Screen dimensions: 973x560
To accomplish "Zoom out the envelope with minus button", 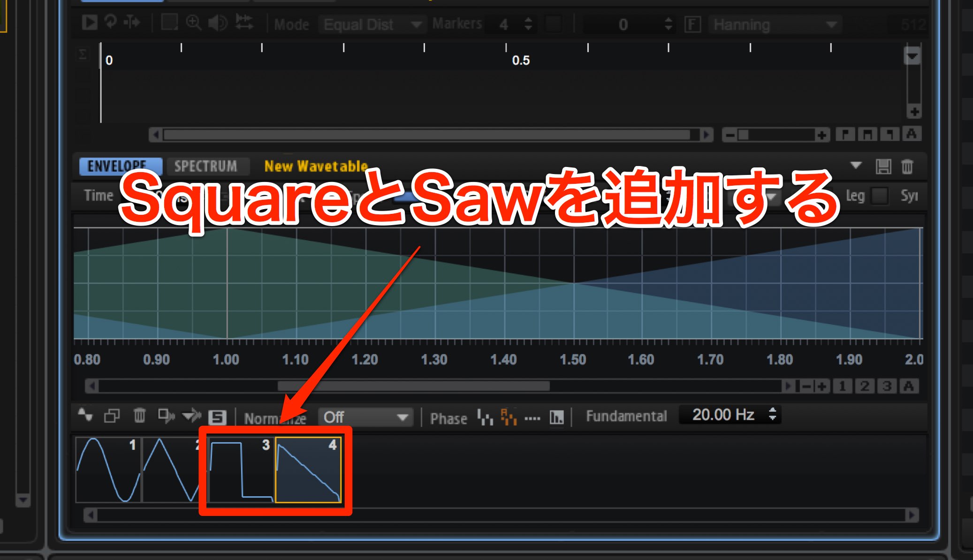I will (807, 386).
